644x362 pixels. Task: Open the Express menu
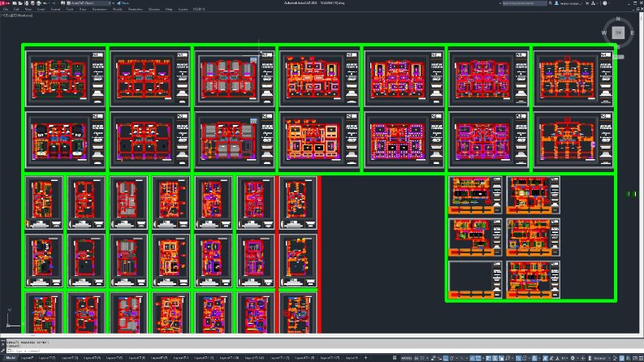[184, 9]
